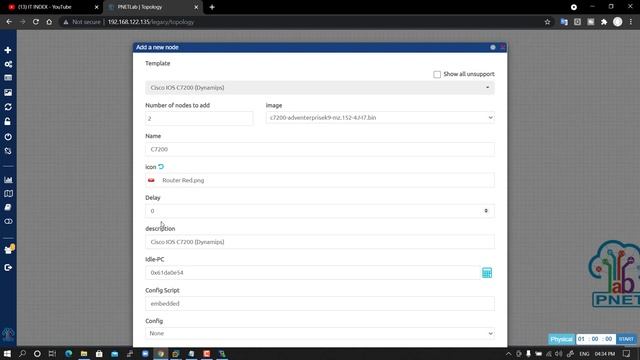Close the PNETLab Topology tab
The width and height of the screenshot is (640, 360).
pos(196,7)
